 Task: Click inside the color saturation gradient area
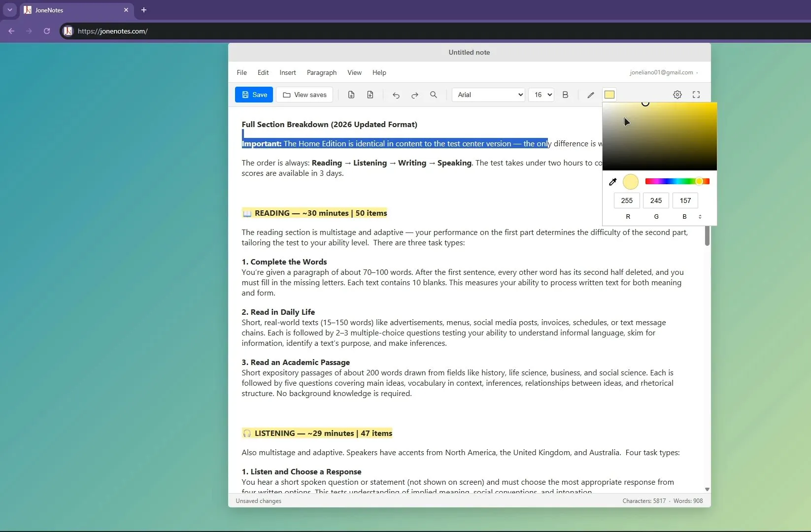[x=659, y=136]
